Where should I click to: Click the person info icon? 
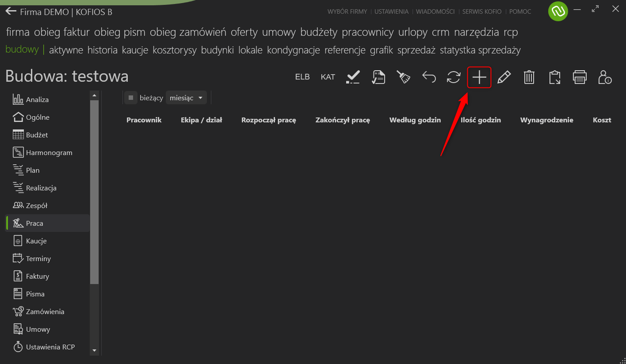pos(605,77)
